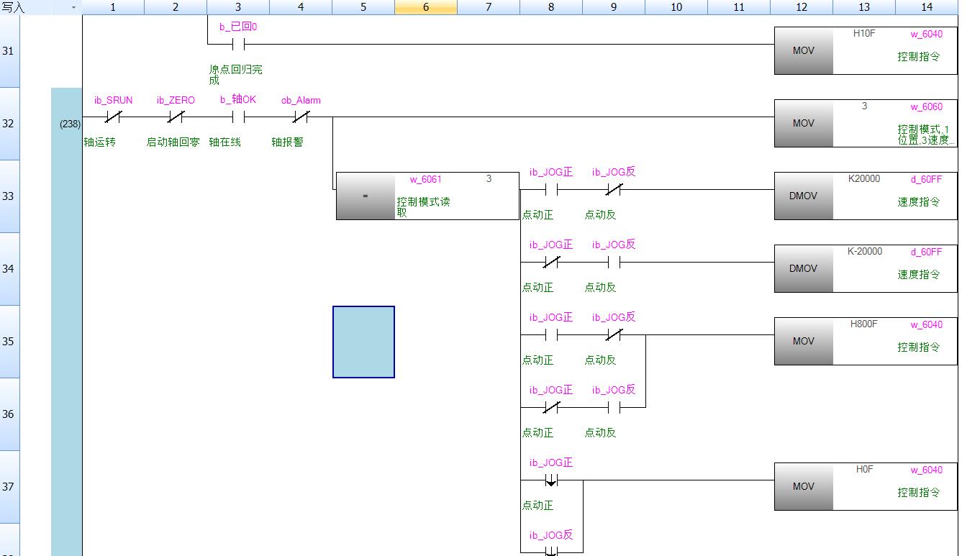
Task: Select the column 12 header
Action: click(802, 7)
